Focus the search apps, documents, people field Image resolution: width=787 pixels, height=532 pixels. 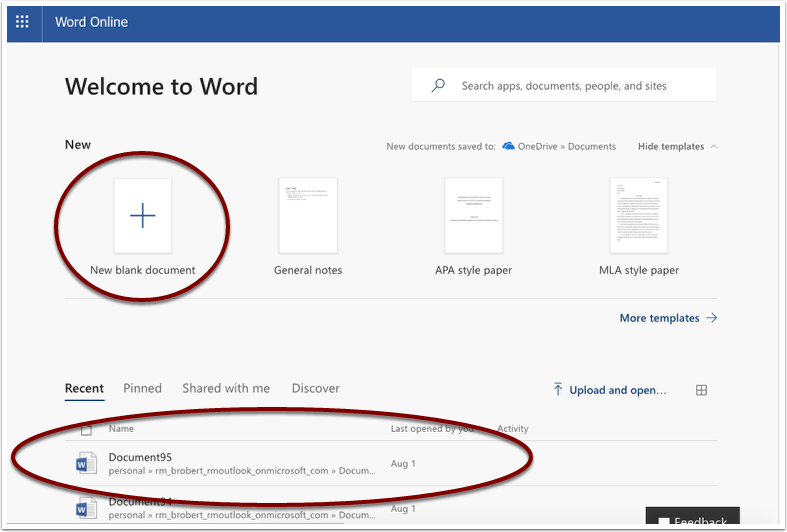[564, 85]
